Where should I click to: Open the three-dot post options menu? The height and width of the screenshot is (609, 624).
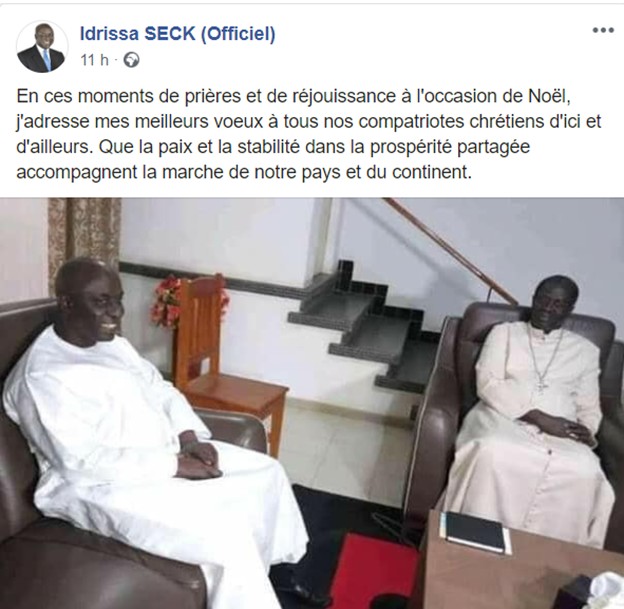(603, 30)
